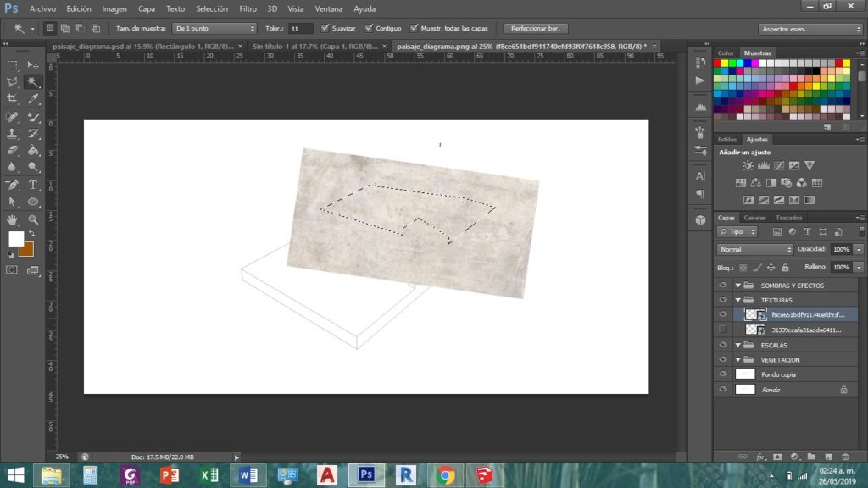Switch to the Trazados tab

788,218
